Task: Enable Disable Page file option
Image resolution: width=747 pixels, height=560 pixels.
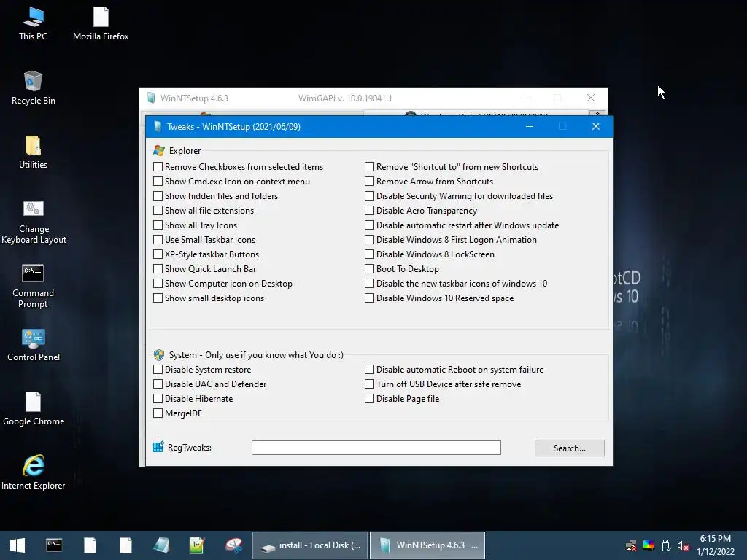Action: coord(369,399)
